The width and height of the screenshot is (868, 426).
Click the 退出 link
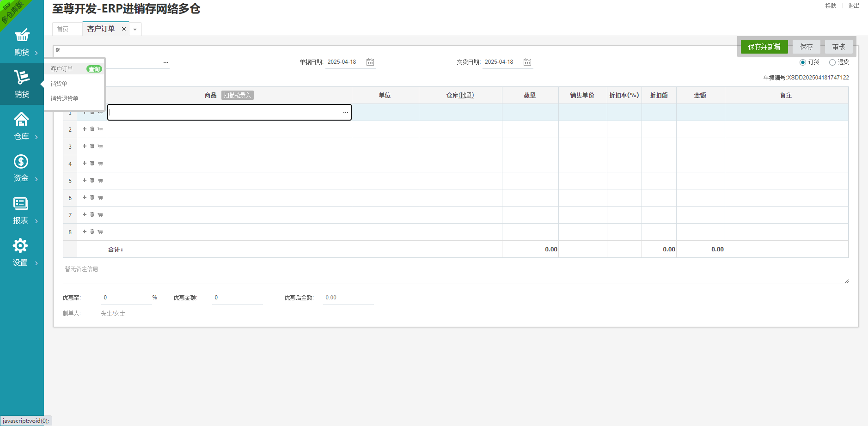click(x=854, y=6)
